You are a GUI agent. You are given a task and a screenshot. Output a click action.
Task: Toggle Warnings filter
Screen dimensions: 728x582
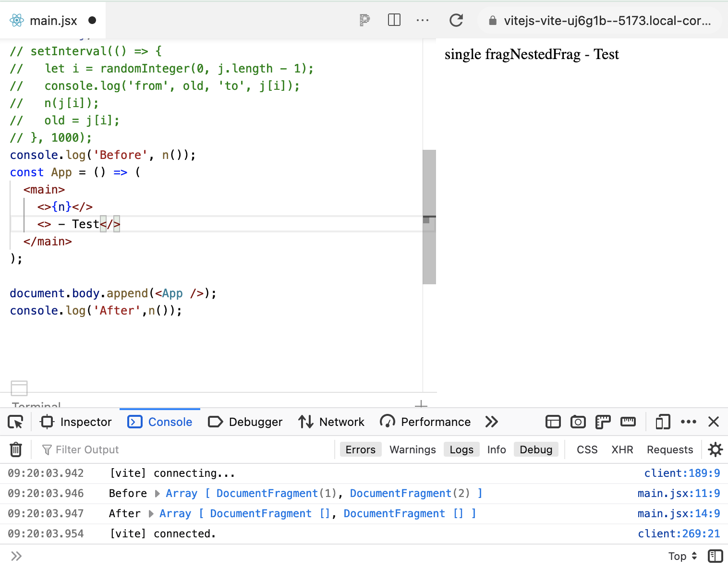click(413, 449)
